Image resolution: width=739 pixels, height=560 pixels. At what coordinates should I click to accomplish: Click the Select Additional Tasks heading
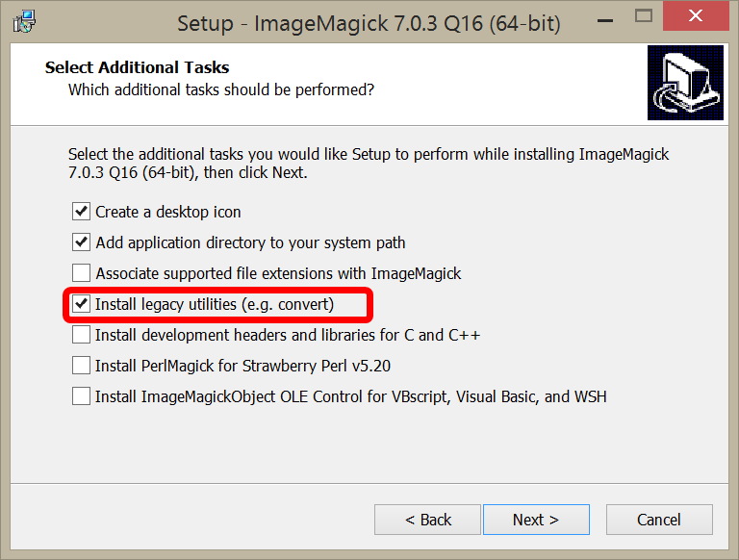[x=138, y=67]
